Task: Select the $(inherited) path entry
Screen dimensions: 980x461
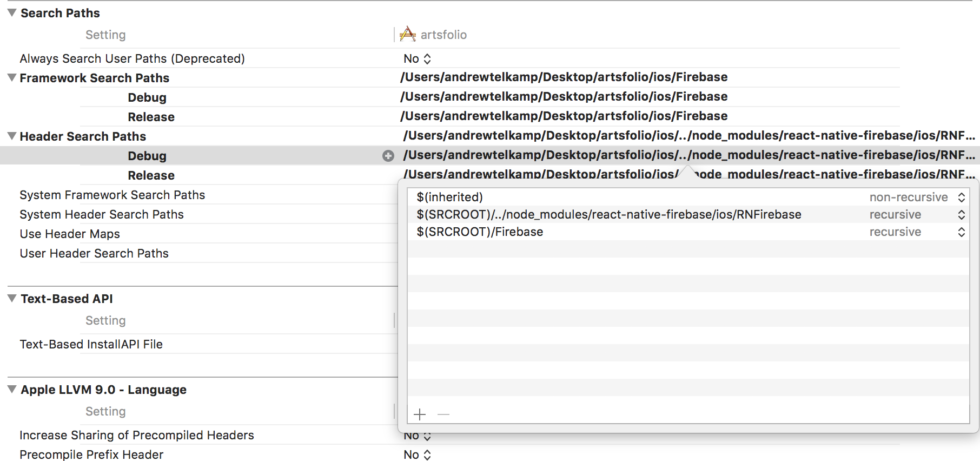Action: coord(450,197)
